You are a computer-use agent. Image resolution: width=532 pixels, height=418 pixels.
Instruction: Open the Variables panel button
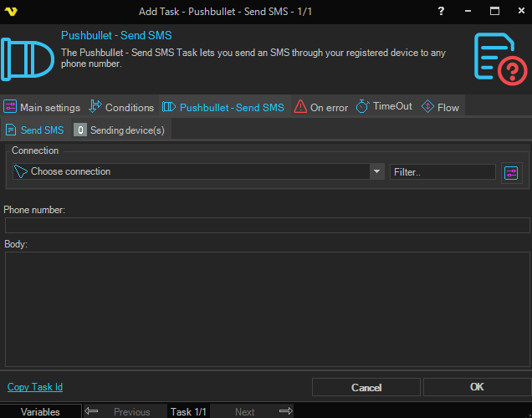(x=40, y=411)
